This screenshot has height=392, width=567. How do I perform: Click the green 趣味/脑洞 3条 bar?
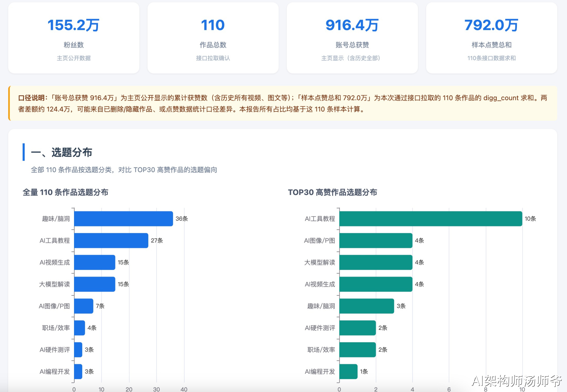(x=367, y=306)
